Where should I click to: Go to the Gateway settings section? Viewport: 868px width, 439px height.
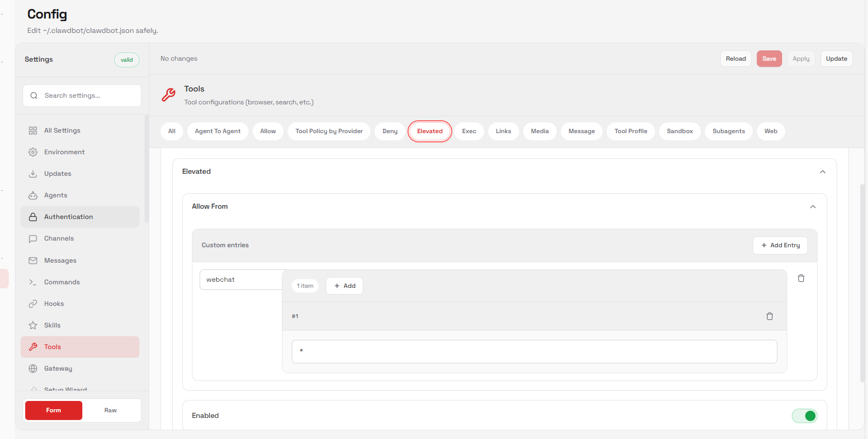pyautogui.click(x=80, y=369)
